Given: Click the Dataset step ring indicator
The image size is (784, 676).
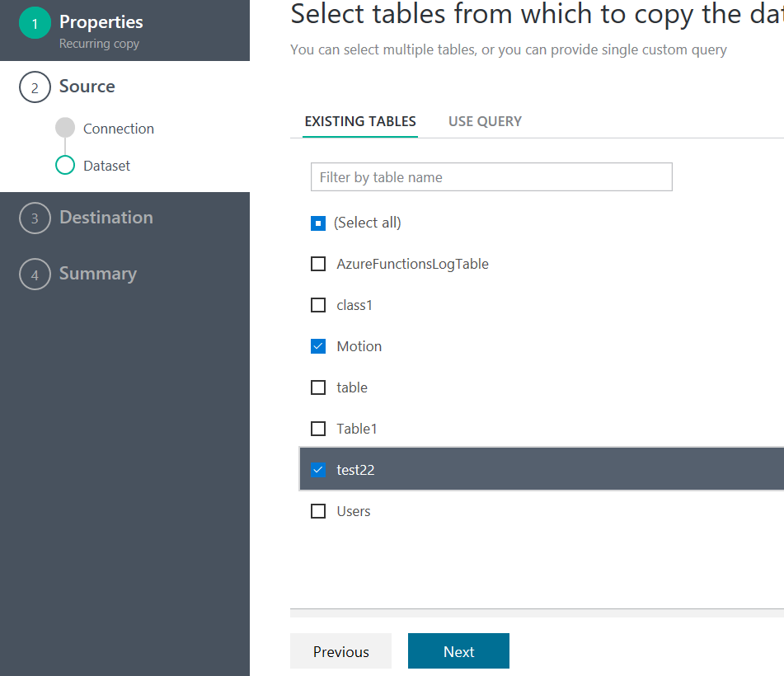Looking at the screenshot, I should (x=65, y=166).
